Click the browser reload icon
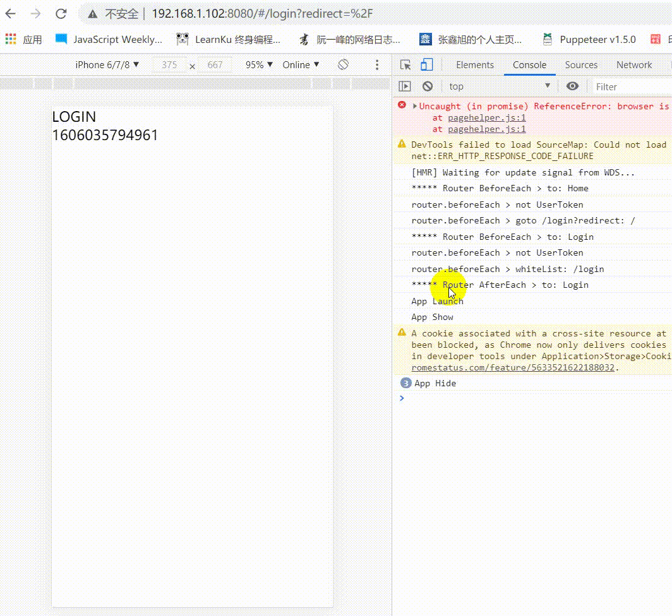672x616 pixels. tap(60, 13)
